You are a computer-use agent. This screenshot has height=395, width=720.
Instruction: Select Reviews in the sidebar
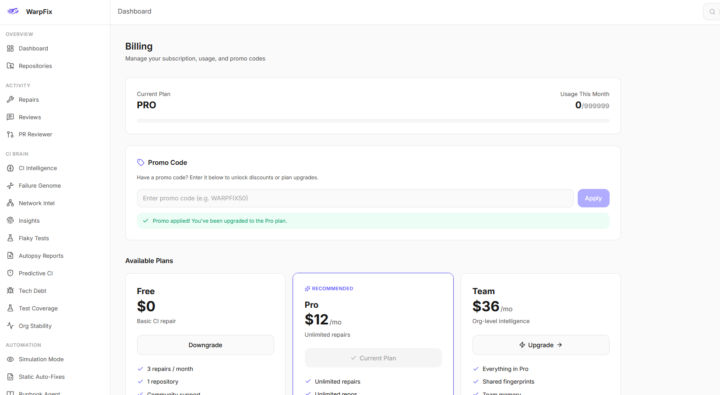[29, 117]
